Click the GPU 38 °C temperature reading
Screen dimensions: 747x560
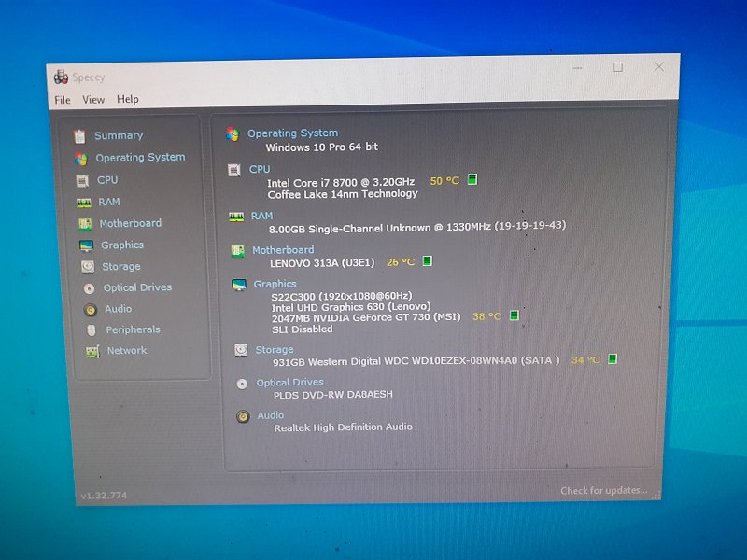(486, 316)
